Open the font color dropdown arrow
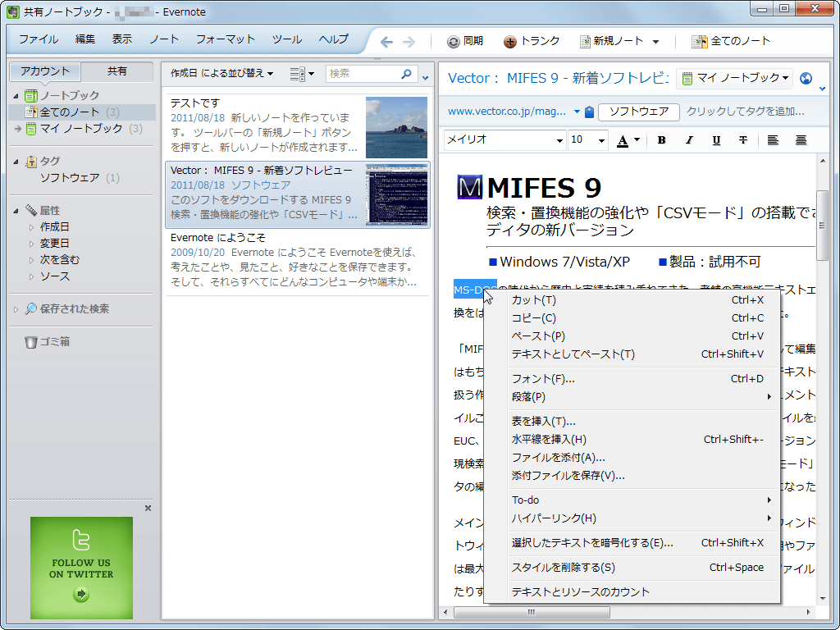Screen dimensions: 840x630 tap(637, 139)
